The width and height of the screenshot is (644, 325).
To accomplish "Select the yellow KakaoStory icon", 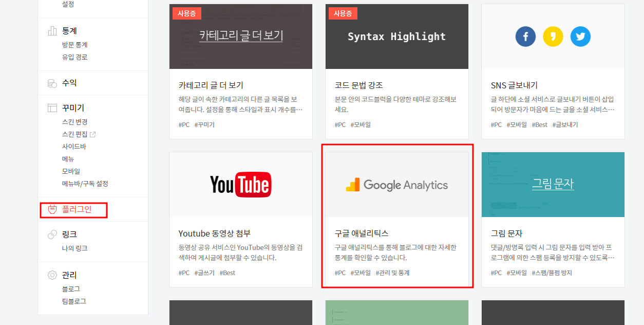I will coord(553,36).
